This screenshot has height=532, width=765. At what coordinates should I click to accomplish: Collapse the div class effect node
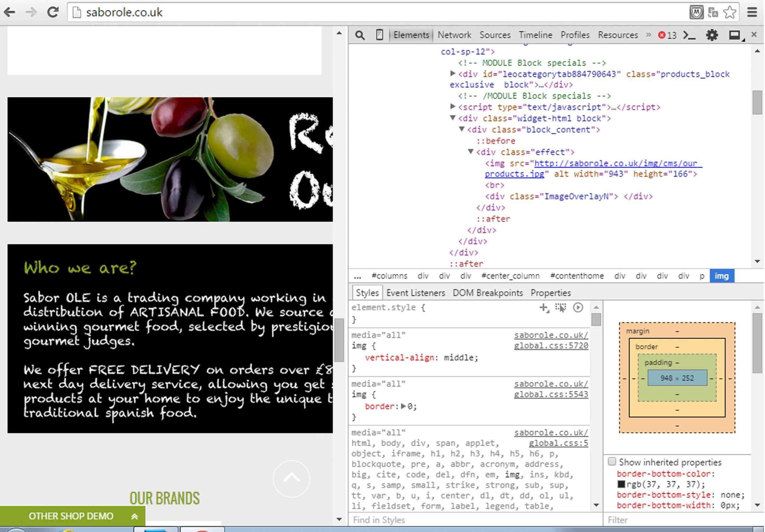pos(470,152)
